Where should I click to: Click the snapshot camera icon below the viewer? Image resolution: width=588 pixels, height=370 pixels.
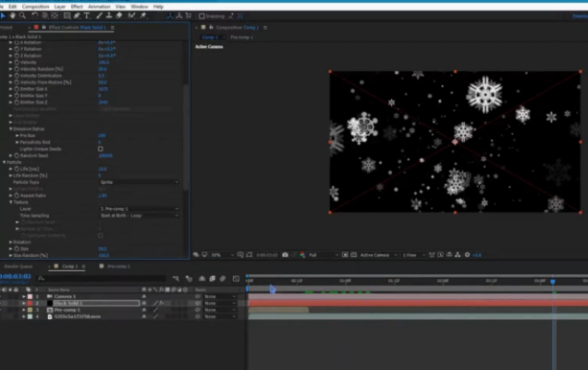(285, 254)
